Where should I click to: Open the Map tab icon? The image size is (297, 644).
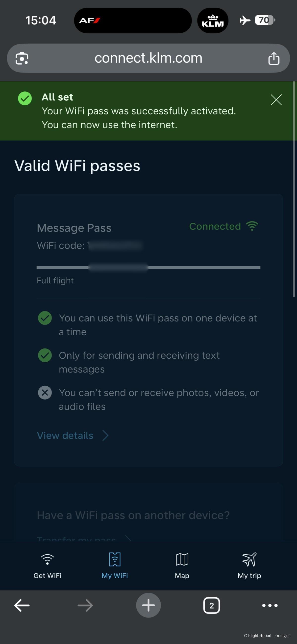point(182,560)
